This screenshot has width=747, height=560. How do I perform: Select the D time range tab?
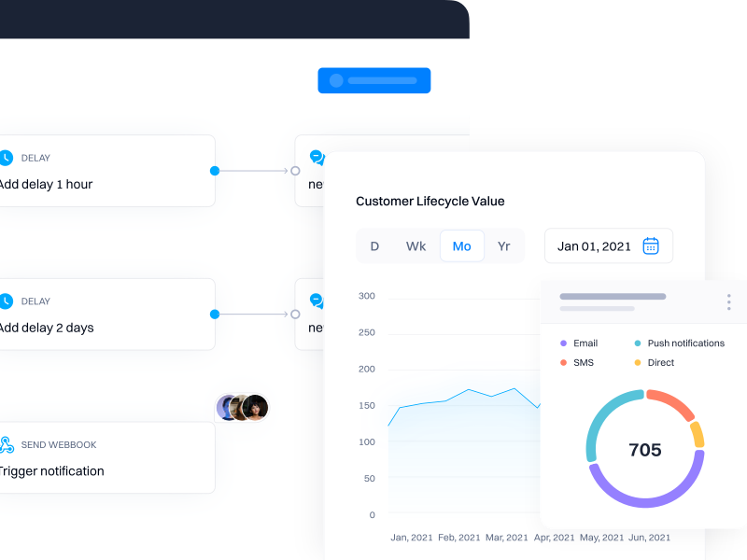[x=374, y=246]
